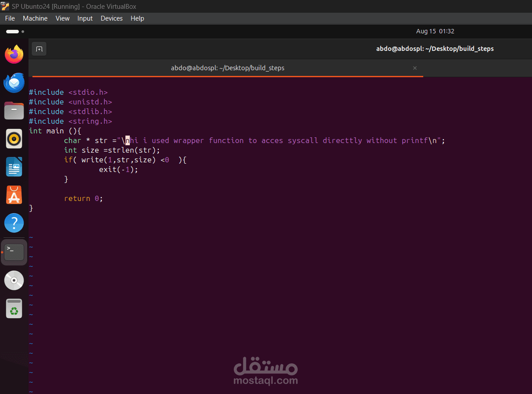Click the #include <string.h> line
The image size is (532, 394).
point(70,121)
